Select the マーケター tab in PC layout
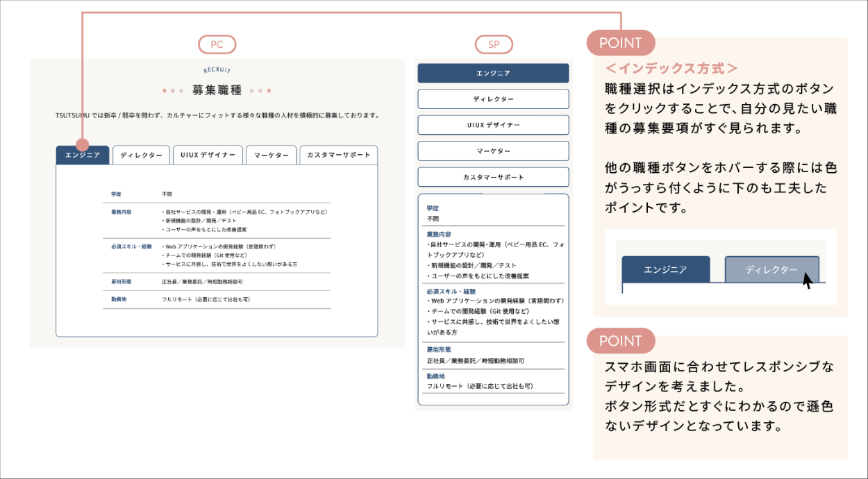 pos(271,156)
